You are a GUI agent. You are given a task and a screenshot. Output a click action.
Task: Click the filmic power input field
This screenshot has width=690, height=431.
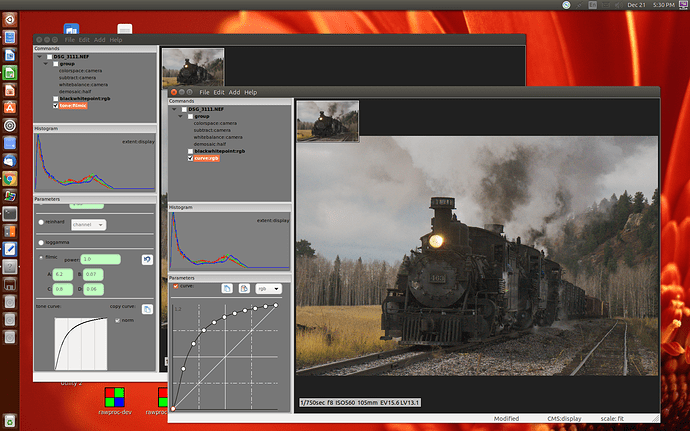(101, 259)
